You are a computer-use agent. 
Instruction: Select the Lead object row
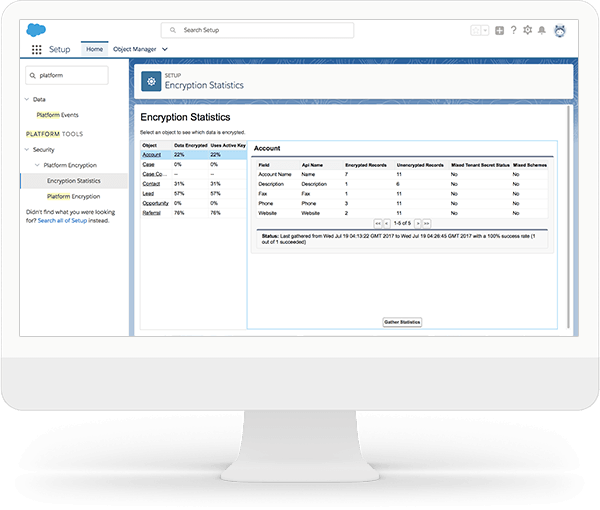[194, 194]
